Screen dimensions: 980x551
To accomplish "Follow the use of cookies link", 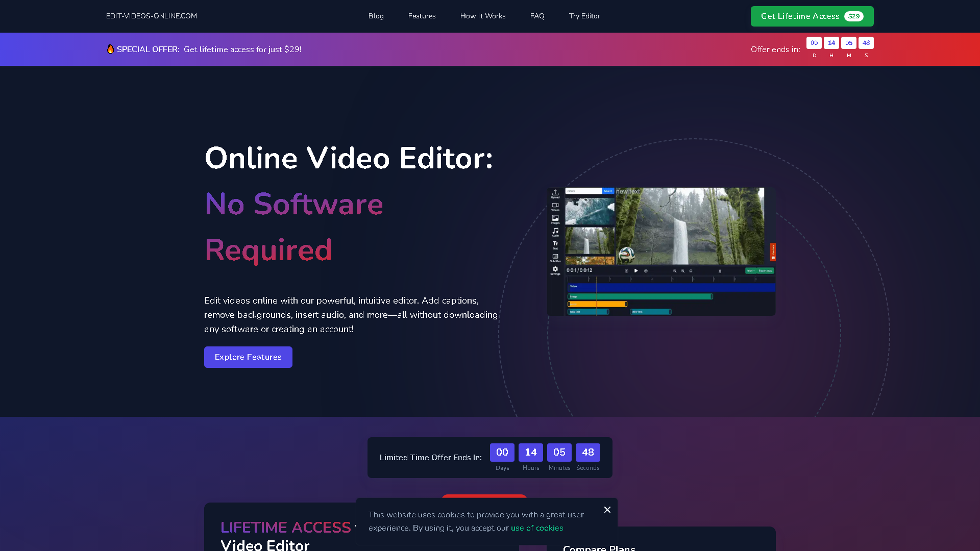I will (x=536, y=528).
